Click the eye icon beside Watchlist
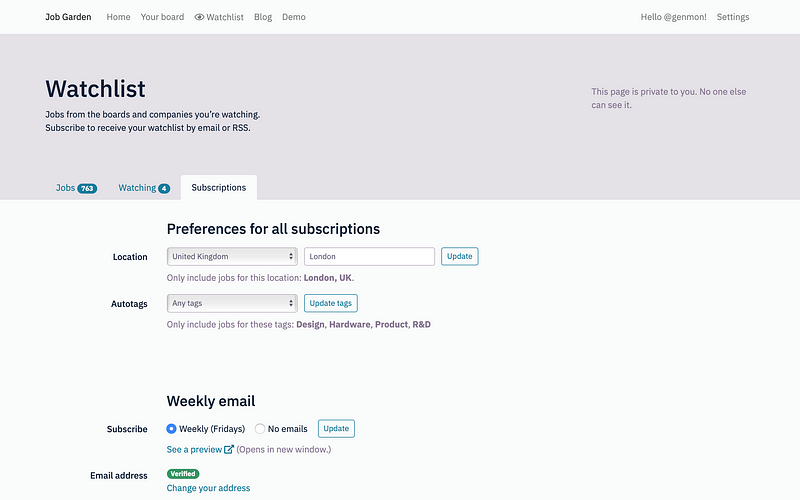 click(199, 17)
